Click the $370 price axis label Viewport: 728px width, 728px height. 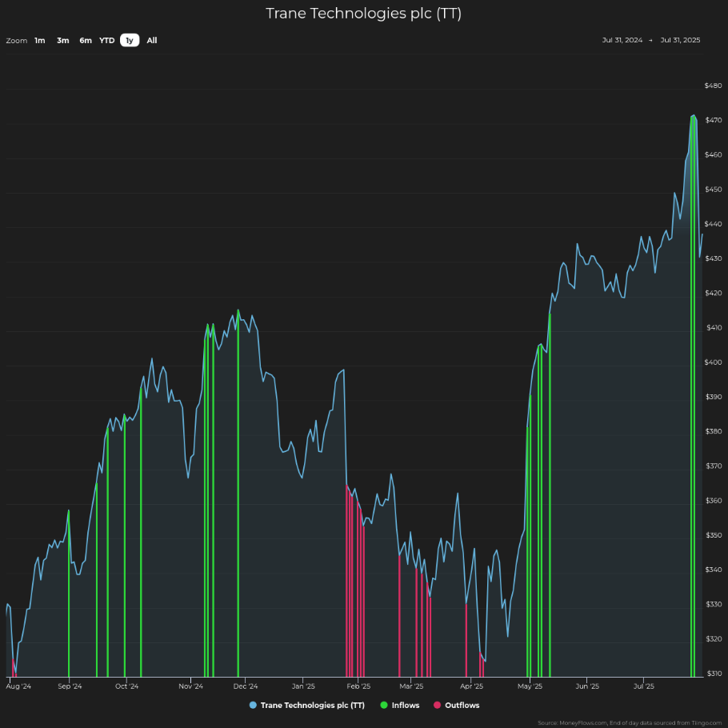(x=713, y=466)
